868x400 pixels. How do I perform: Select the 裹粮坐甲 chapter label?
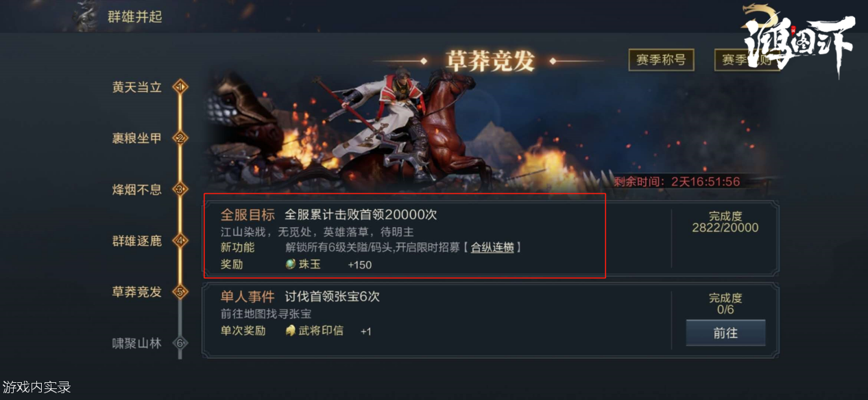point(137,138)
